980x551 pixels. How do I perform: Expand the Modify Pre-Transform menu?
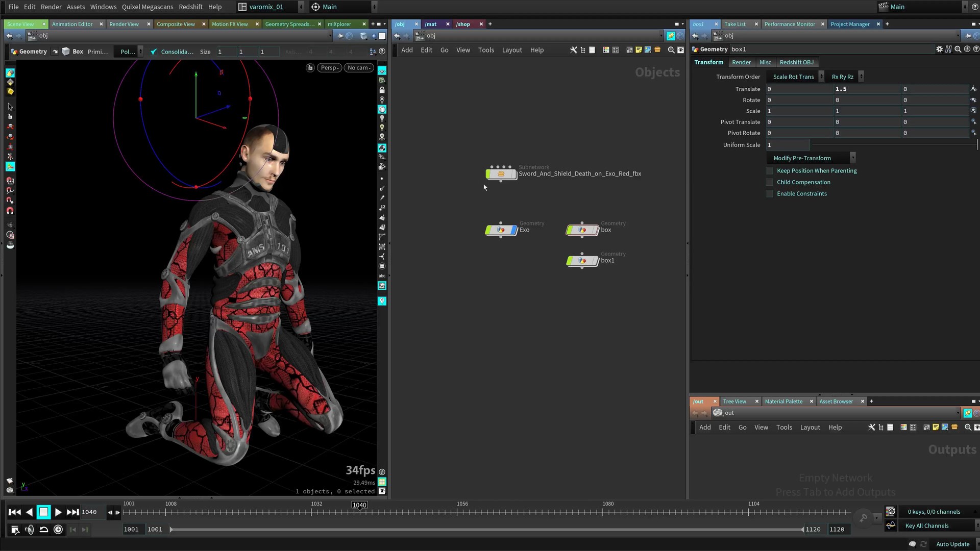[x=811, y=158]
